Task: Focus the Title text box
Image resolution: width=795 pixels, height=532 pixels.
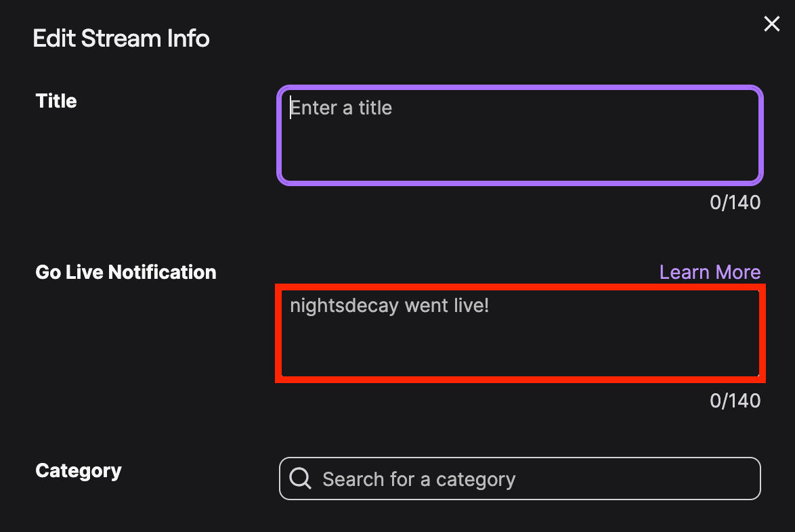Action: 519,135
